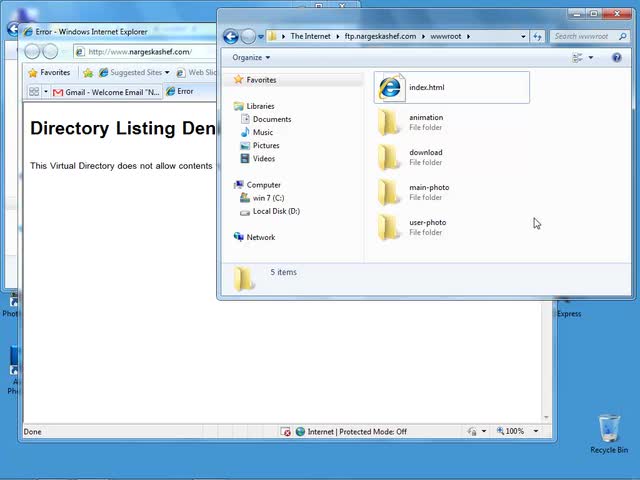Click the Refresh button next to the address bar

(537, 36)
